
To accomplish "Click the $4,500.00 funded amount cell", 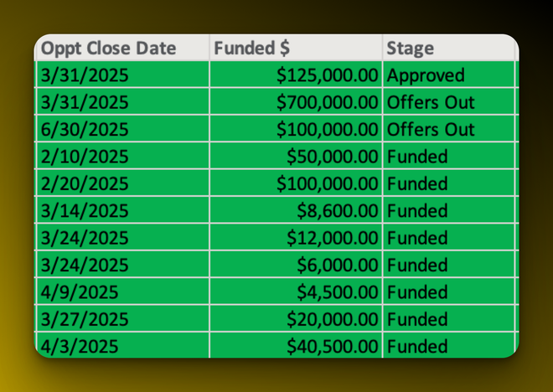I will (x=337, y=292).
